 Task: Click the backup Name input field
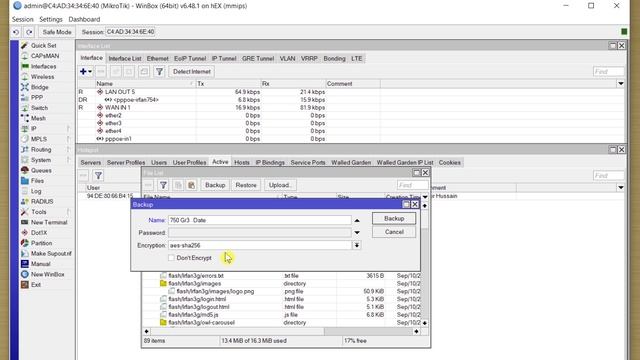tap(260, 220)
